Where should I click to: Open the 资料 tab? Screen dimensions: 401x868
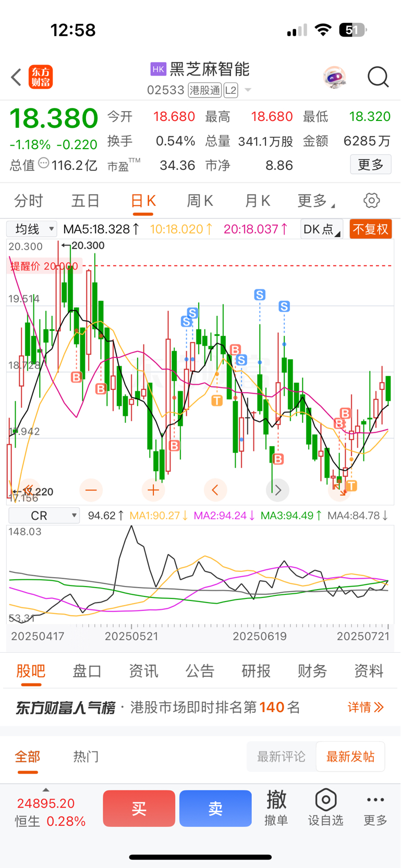pos(369,671)
